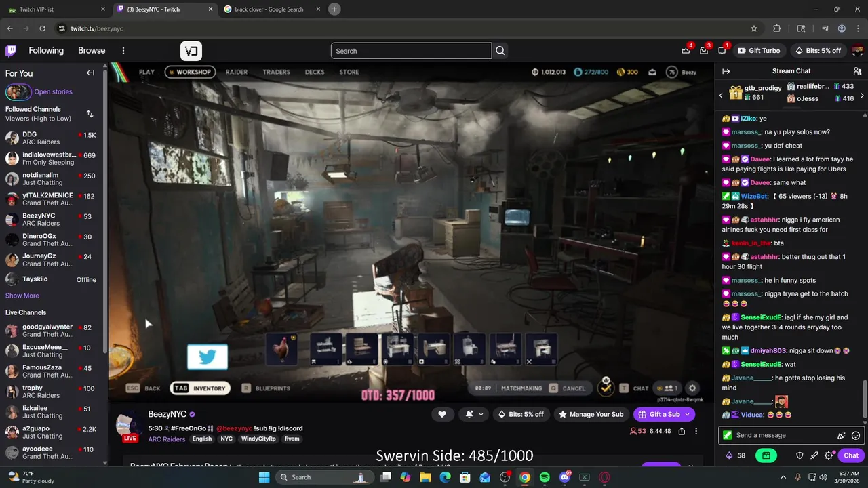
Task: Expand Show More followed channels
Action: tap(22, 296)
